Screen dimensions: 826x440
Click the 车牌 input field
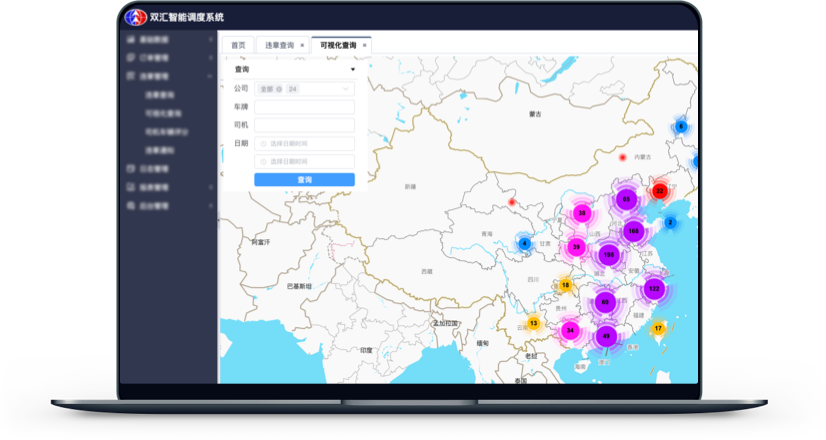tap(304, 107)
